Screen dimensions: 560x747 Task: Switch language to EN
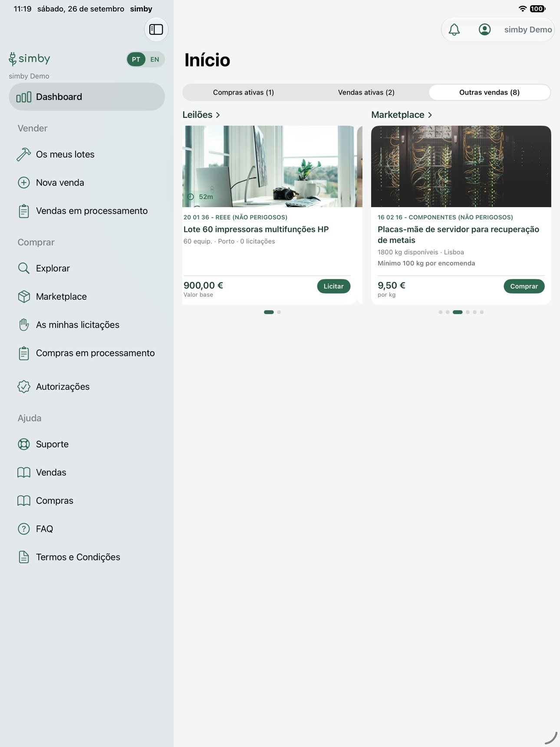[155, 59]
